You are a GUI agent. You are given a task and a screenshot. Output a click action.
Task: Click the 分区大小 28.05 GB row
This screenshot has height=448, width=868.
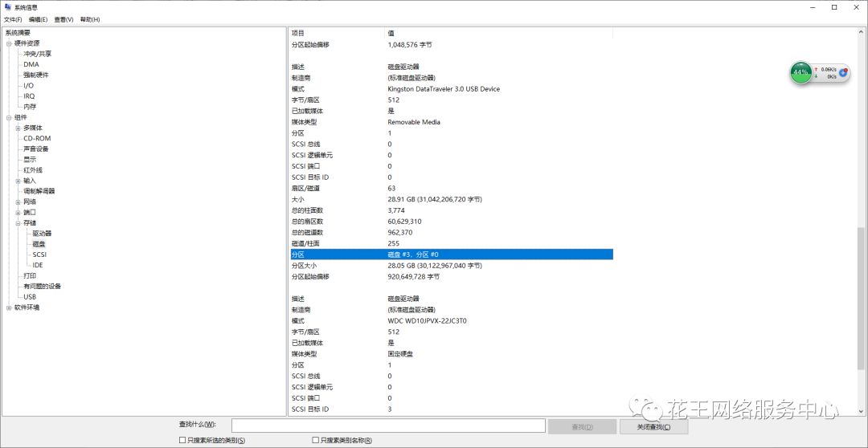click(451, 266)
